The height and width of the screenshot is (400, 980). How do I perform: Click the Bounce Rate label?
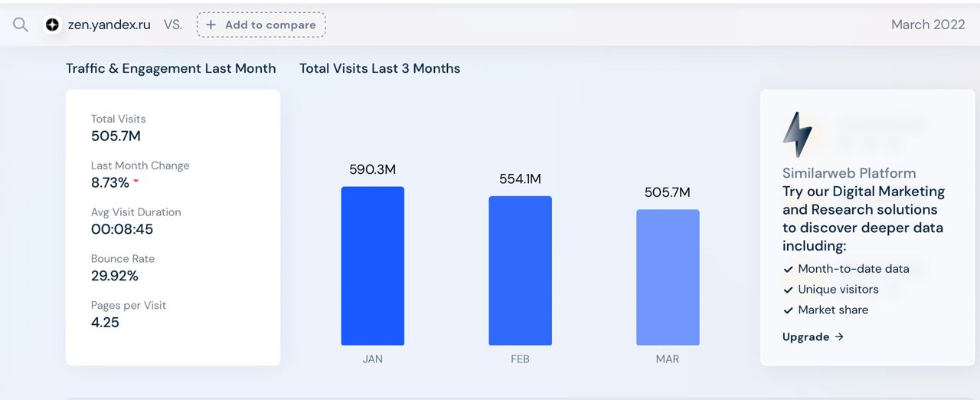[x=122, y=259]
